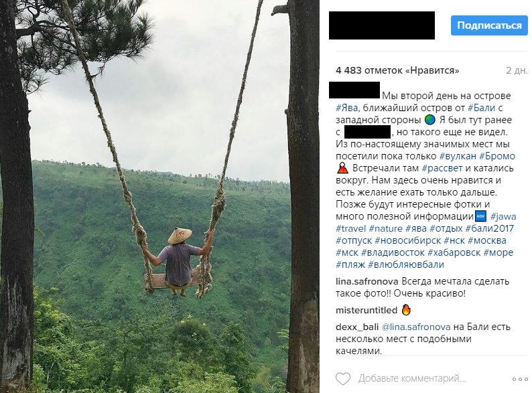Viewport: 532px width, 393px height.
Task: Open misteruntitled commenter profile
Action: [367, 310]
